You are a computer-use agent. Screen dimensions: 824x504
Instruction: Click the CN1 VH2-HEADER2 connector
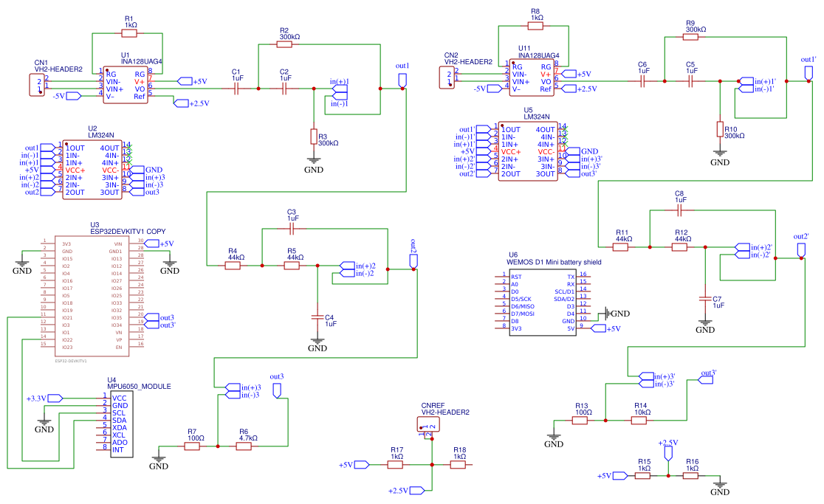pos(38,85)
